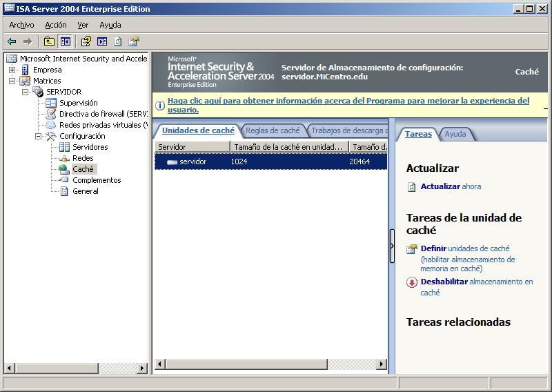The height and width of the screenshot is (392, 552).
Task: Open the Acción menu
Action: click(56, 25)
